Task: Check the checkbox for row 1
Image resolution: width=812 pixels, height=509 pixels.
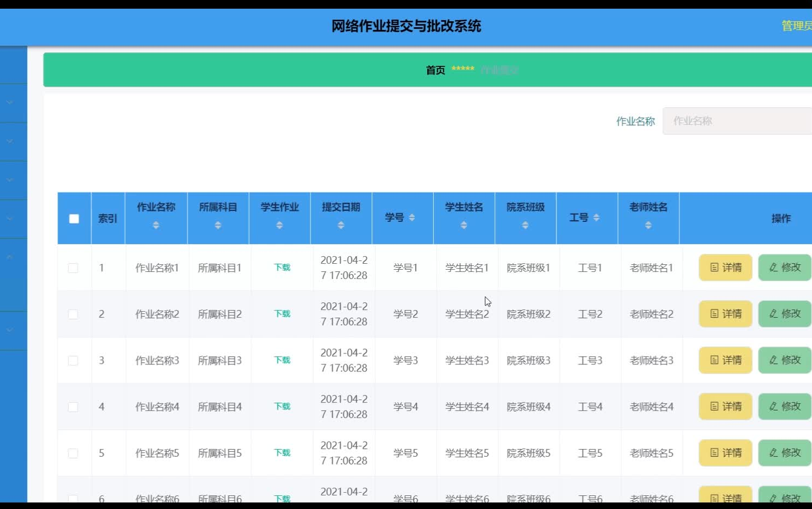Action: click(74, 268)
